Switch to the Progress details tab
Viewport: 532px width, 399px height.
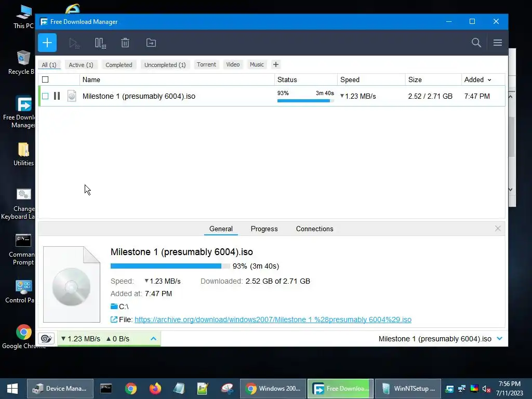coord(264,229)
